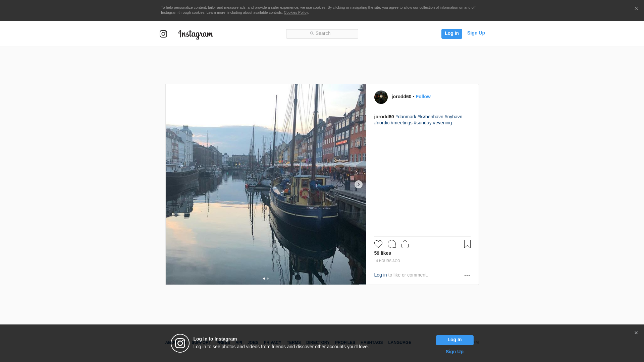Image resolution: width=644 pixels, height=362 pixels.
Task: Open the Cookies Policy link
Action: click(x=296, y=12)
